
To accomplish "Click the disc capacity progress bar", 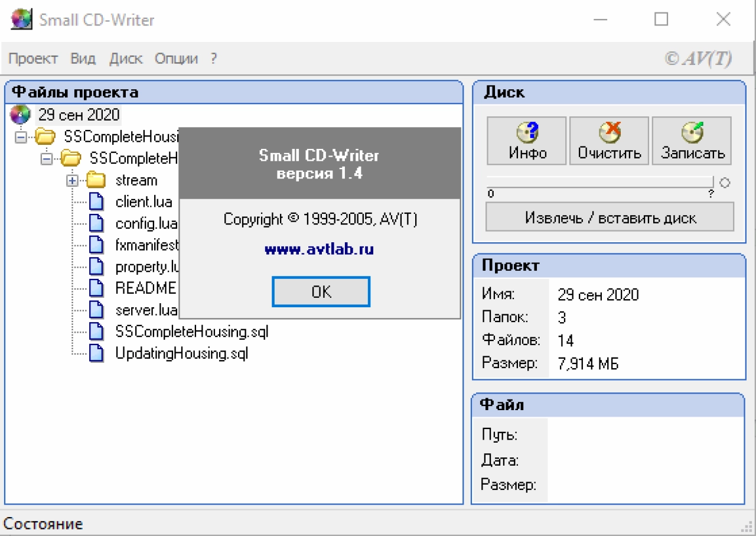I will click(x=600, y=181).
